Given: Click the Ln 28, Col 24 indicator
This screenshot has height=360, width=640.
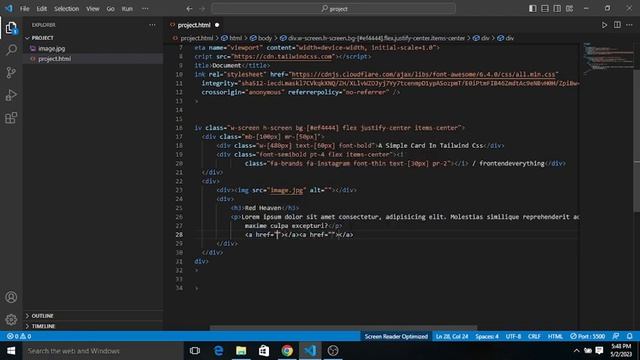Looking at the screenshot, I should click(452, 336).
